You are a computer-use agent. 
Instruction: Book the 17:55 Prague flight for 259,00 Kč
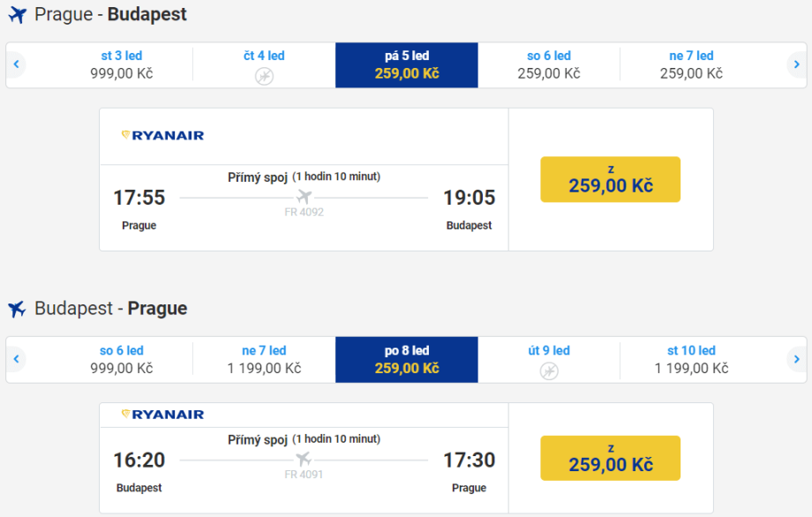coord(610,179)
